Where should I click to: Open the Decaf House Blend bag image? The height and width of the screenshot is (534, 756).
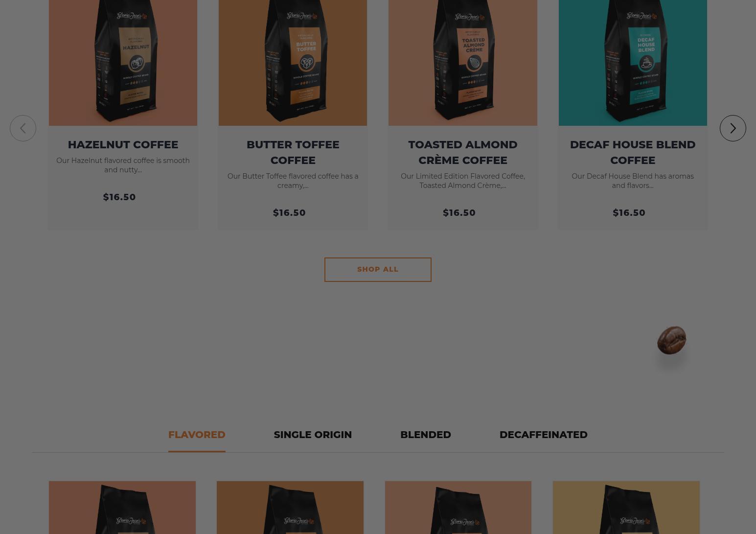coord(633,63)
